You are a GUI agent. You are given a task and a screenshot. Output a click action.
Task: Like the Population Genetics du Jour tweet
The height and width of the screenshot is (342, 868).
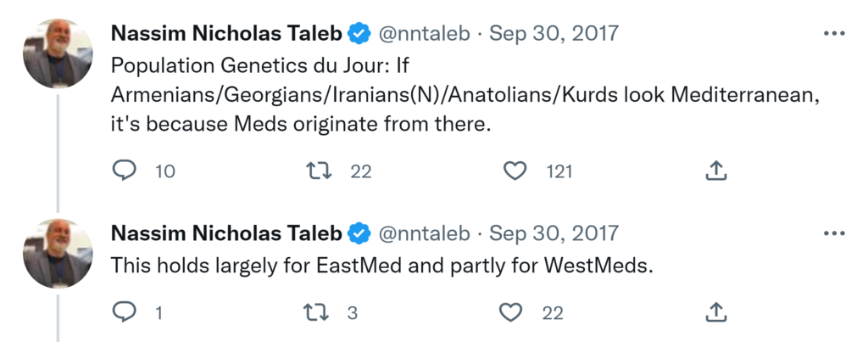515,171
